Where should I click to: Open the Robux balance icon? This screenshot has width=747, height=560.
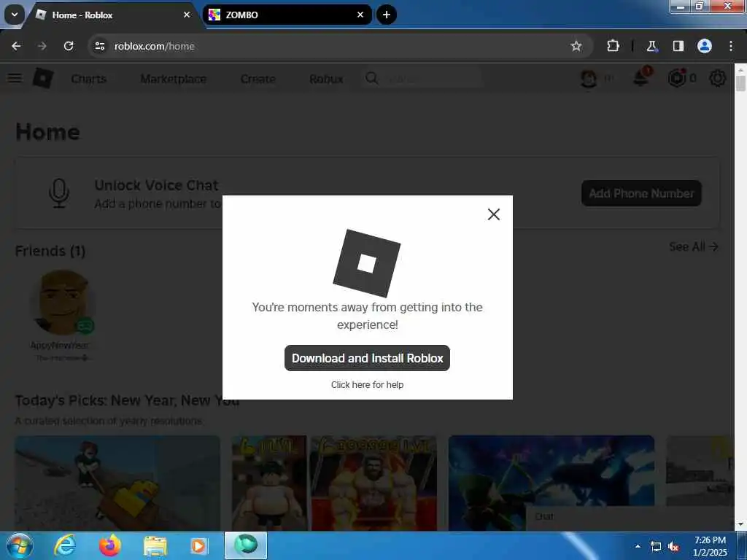(x=677, y=78)
